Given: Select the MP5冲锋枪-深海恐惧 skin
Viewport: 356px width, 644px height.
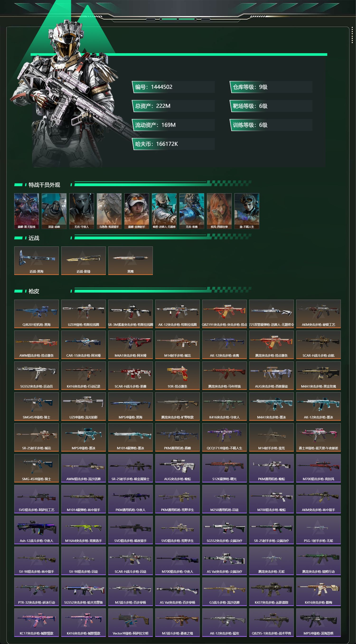Looking at the screenshot, I should point(318,622).
